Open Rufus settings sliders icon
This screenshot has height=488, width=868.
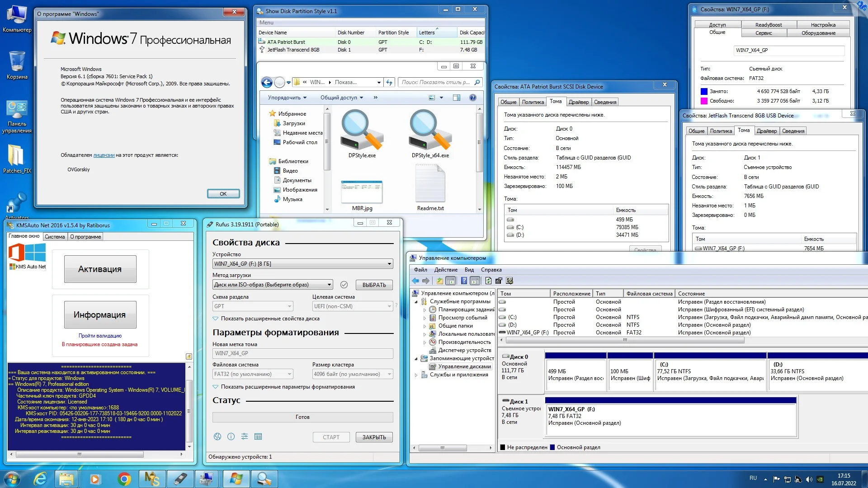point(245,436)
